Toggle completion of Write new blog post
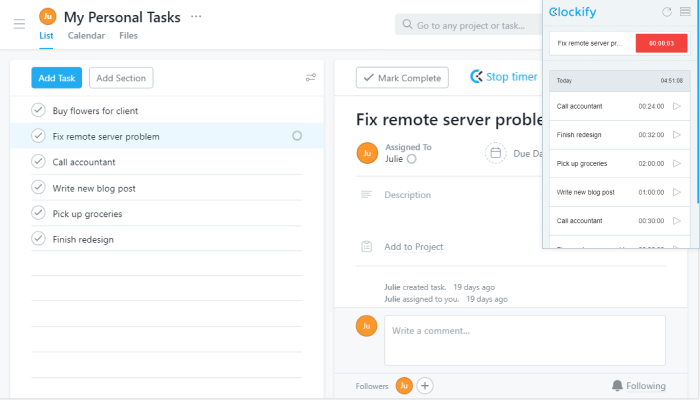This screenshot has width=700, height=400. tap(38, 187)
